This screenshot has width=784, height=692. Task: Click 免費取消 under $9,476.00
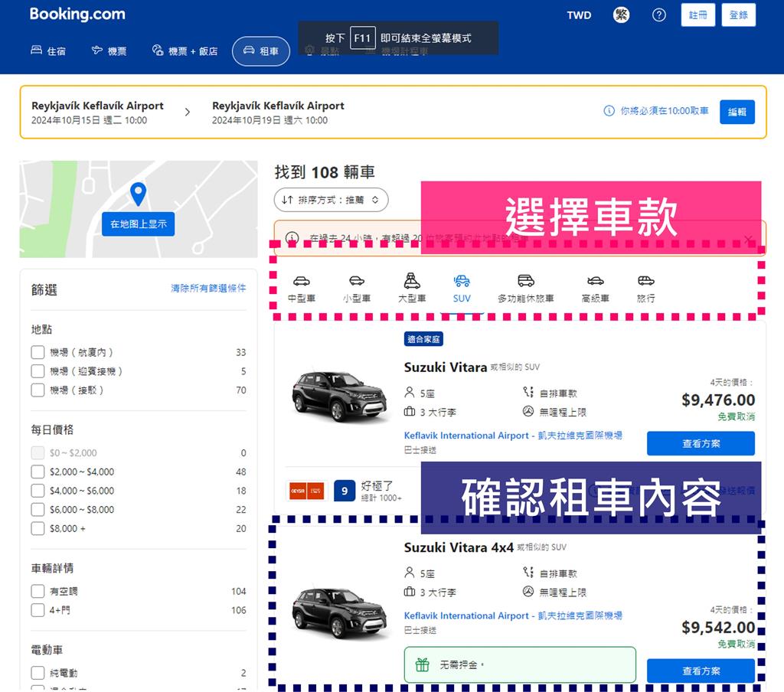tap(736, 416)
